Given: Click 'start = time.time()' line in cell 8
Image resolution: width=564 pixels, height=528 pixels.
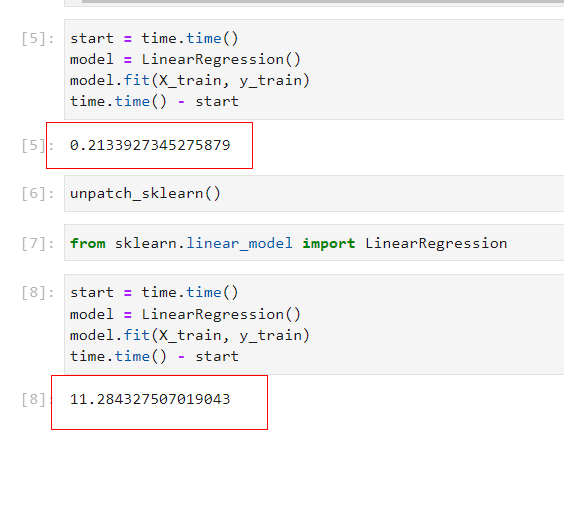Looking at the screenshot, I should (154, 292).
